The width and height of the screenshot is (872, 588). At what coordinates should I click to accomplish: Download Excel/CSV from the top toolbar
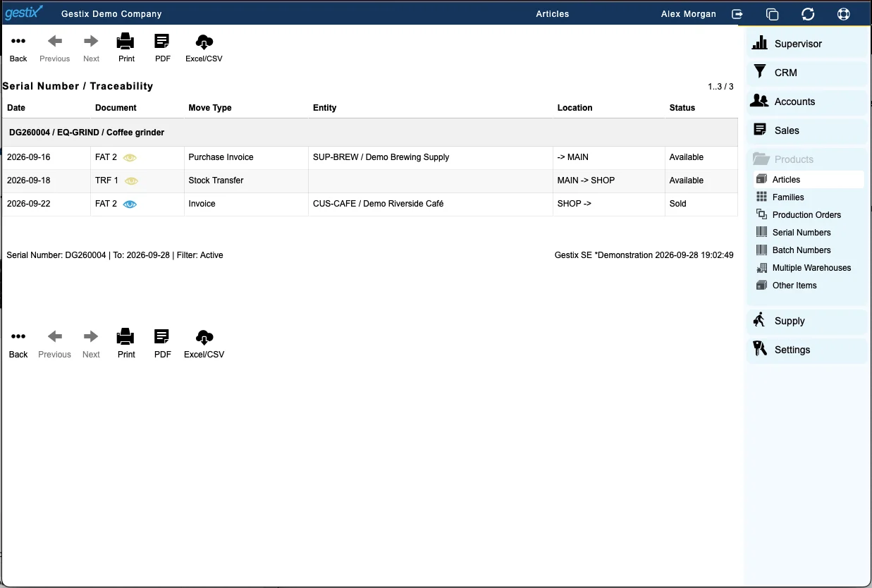tap(204, 48)
